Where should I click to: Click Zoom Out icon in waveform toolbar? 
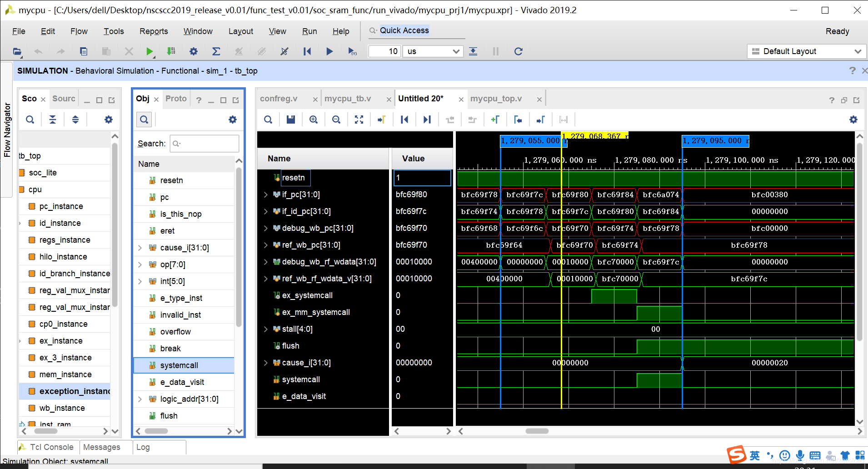(x=336, y=120)
